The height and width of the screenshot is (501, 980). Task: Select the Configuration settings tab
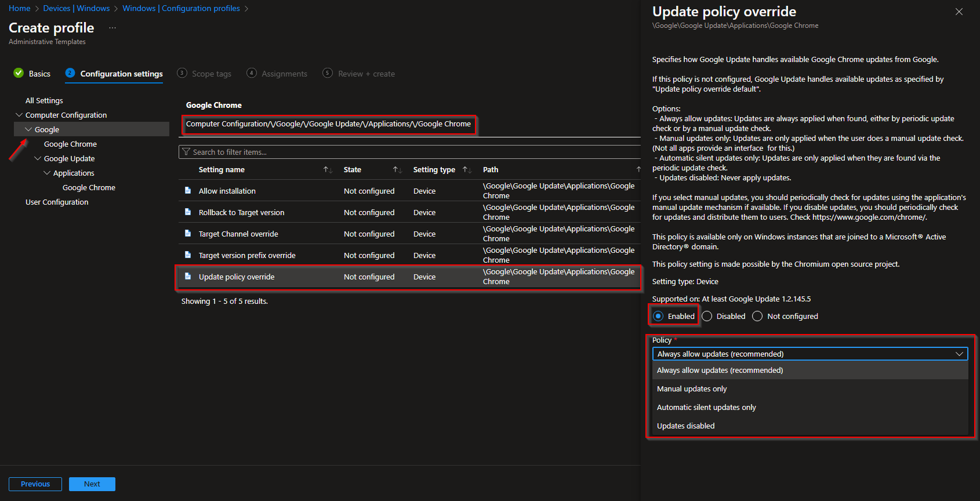tap(114, 74)
